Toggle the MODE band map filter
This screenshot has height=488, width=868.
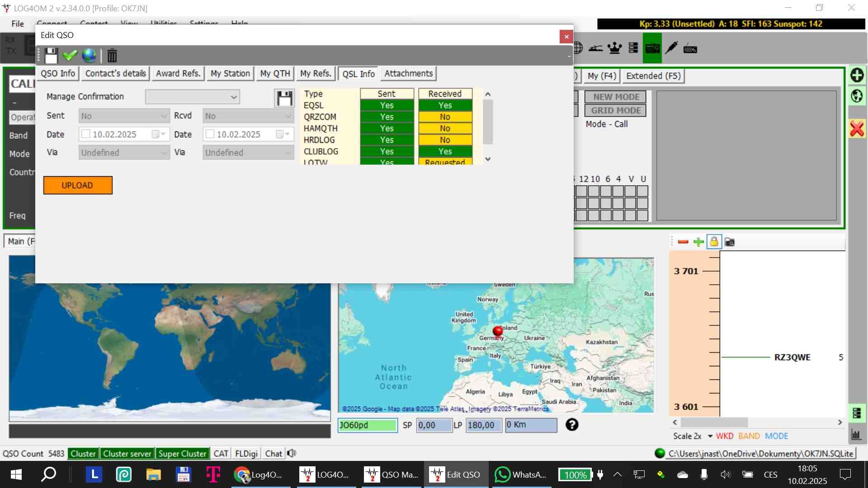[777, 436]
